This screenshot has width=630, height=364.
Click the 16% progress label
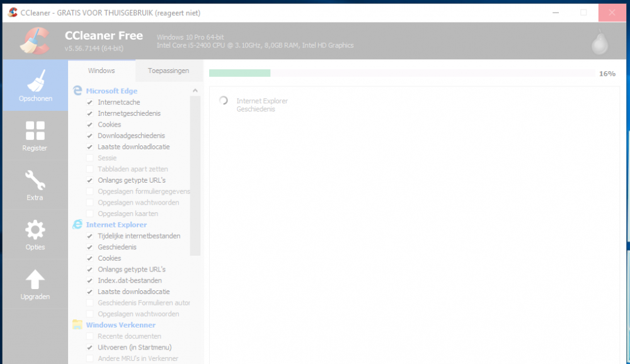tap(607, 74)
